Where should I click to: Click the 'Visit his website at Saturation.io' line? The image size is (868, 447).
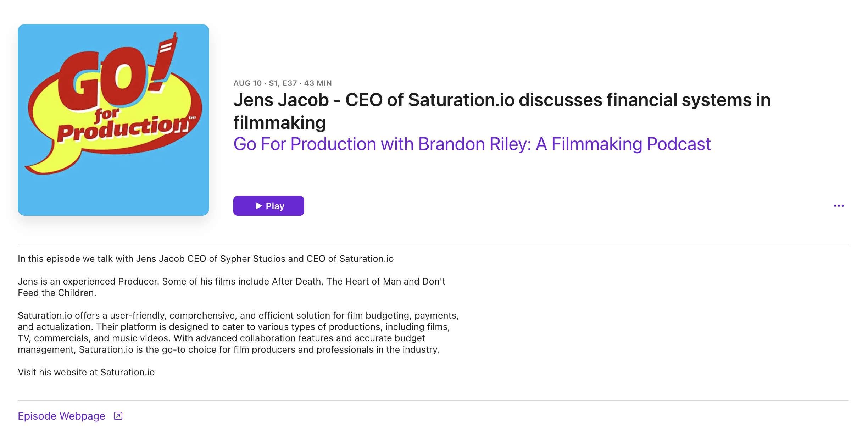tap(86, 372)
